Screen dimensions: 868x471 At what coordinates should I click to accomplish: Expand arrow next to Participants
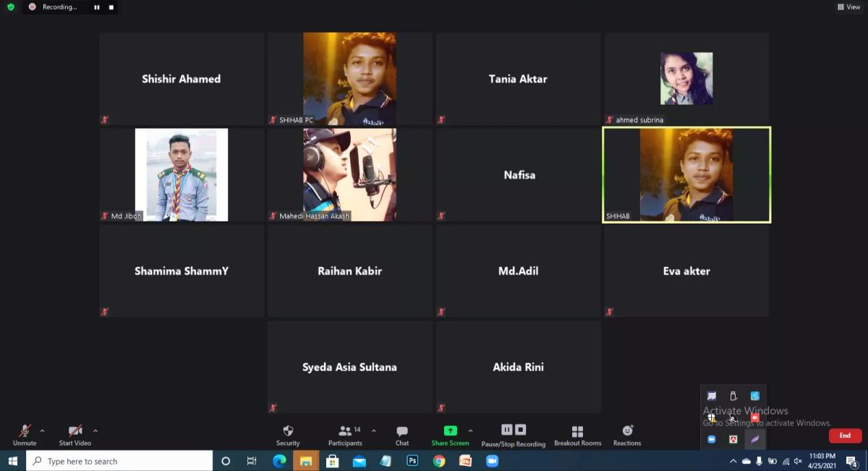[374, 430]
